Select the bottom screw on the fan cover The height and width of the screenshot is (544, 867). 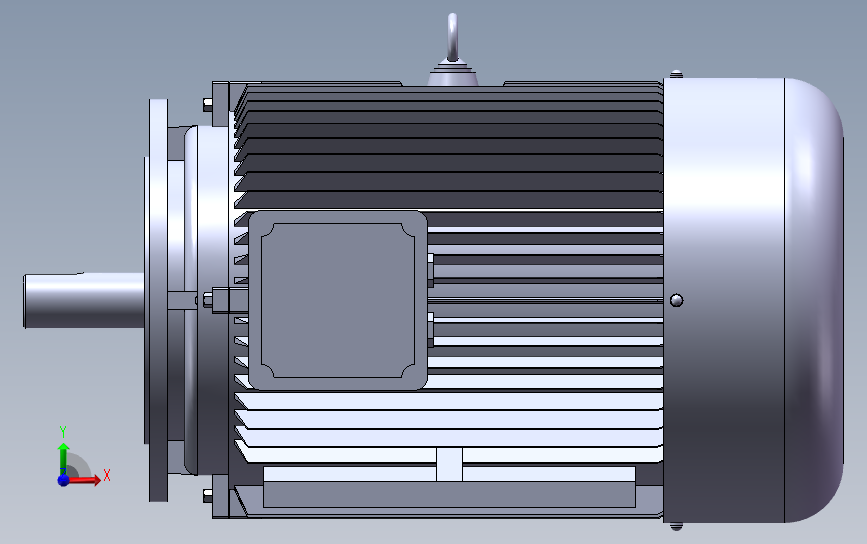click(x=676, y=526)
